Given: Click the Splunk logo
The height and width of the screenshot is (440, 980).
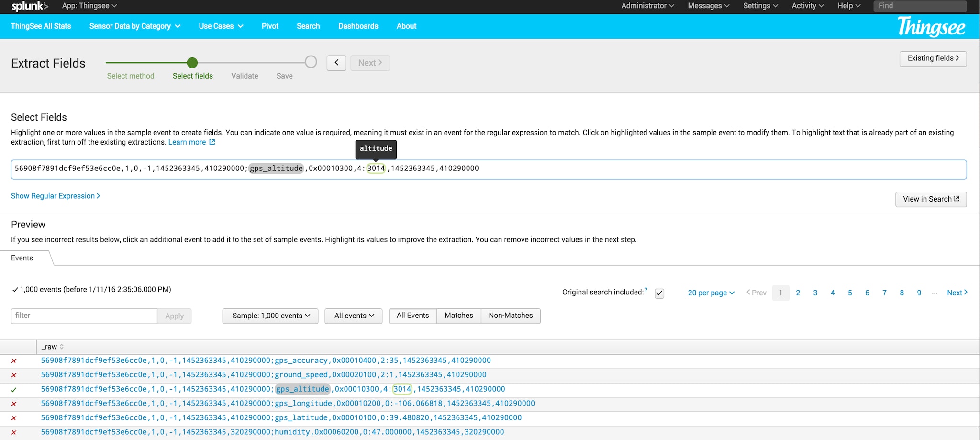Looking at the screenshot, I should 30,6.
